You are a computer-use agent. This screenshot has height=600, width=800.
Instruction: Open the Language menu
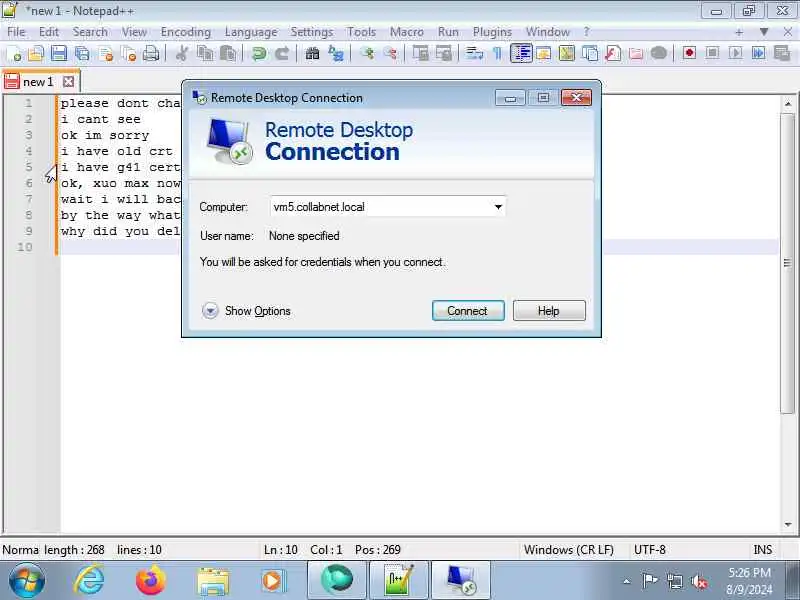[251, 32]
